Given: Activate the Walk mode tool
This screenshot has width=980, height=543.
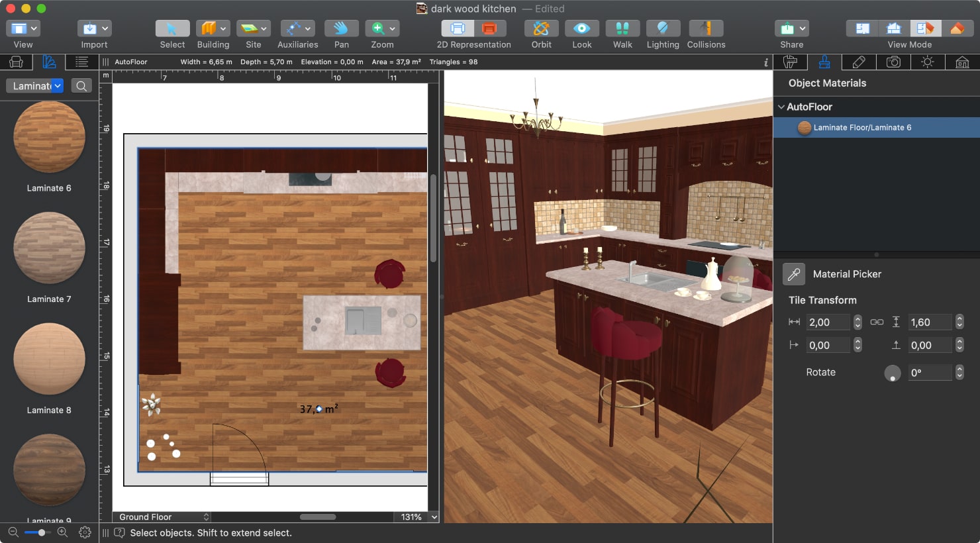Looking at the screenshot, I should pos(622,30).
